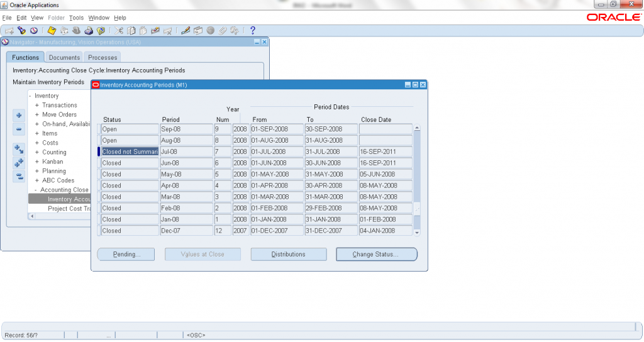Click the Save toolbar icon

(x=52, y=30)
